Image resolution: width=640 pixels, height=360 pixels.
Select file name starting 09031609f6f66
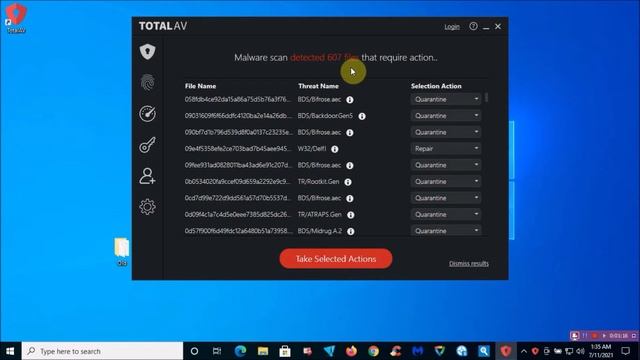(238, 116)
